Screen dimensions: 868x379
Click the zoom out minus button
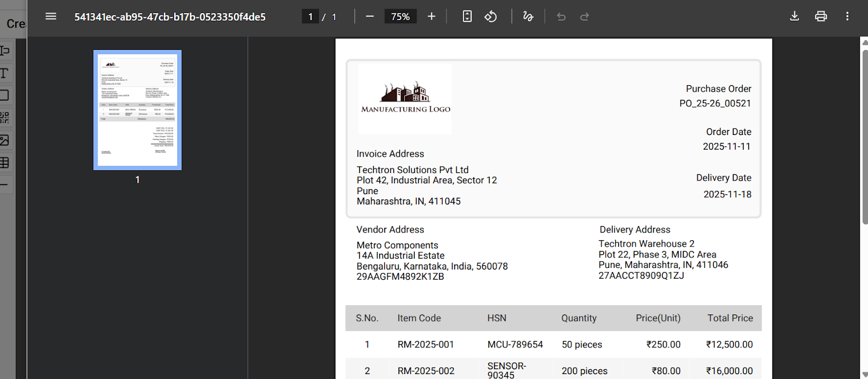(x=370, y=16)
